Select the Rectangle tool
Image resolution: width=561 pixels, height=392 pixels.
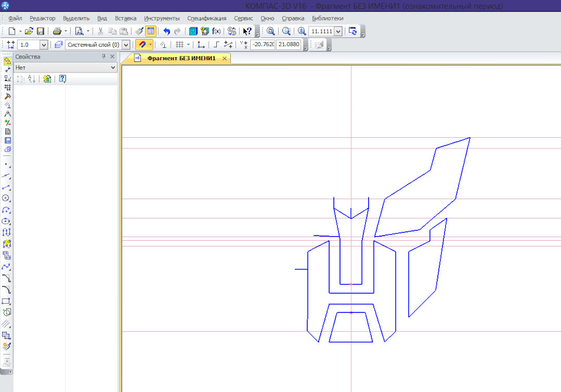pyautogui.click(x=6, y=301)
